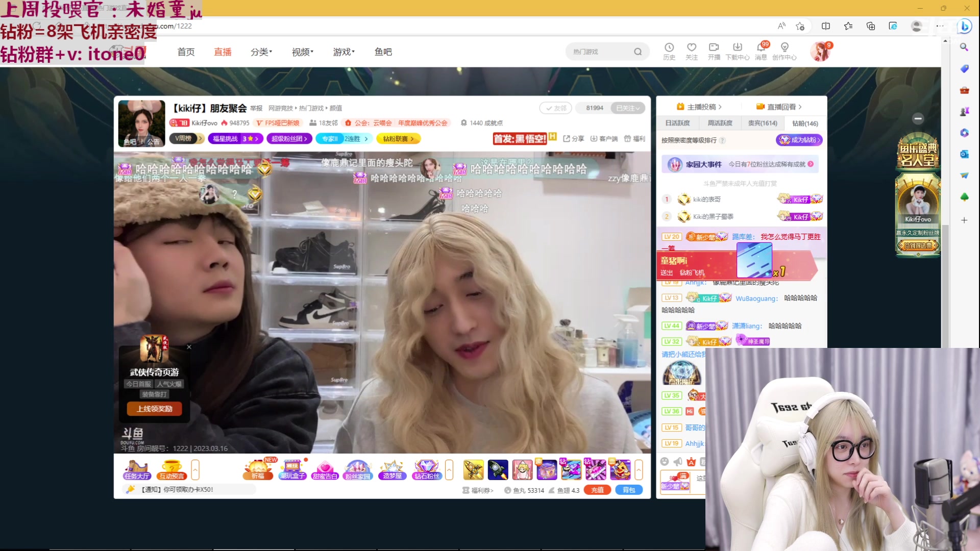
Task: Click the megaphone icon below chat
Action: (x=678, y=462)
